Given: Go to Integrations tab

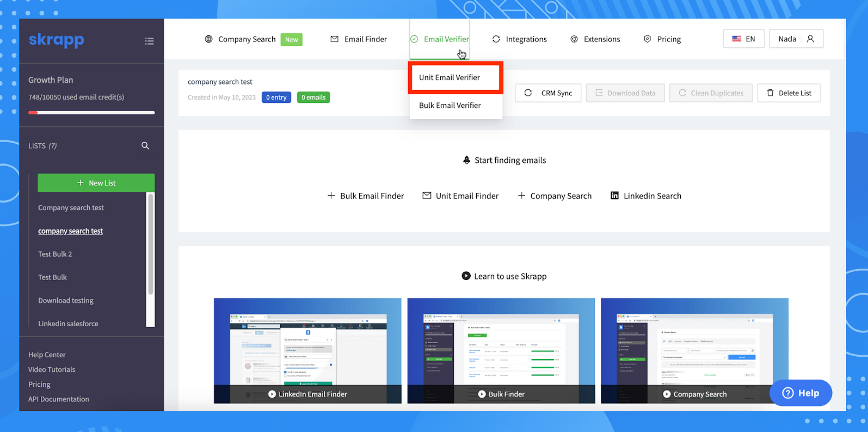Looking at the screenshot, I should point(520,39).
